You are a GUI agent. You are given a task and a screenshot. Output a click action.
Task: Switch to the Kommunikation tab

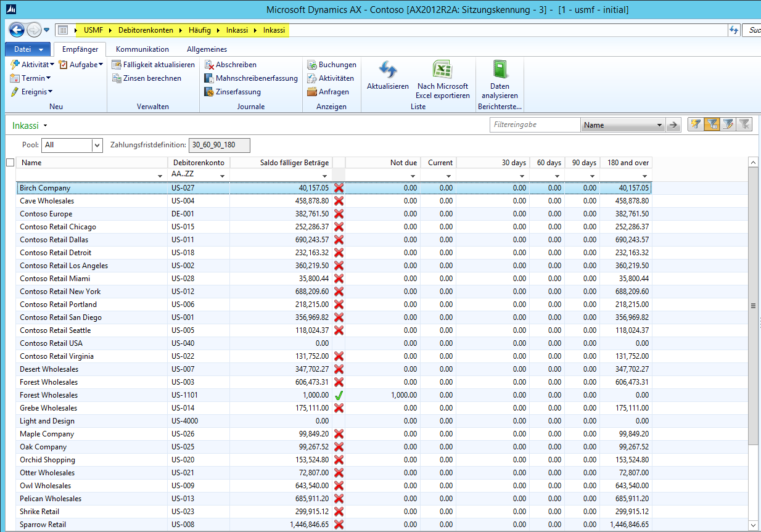coord(142,49)
